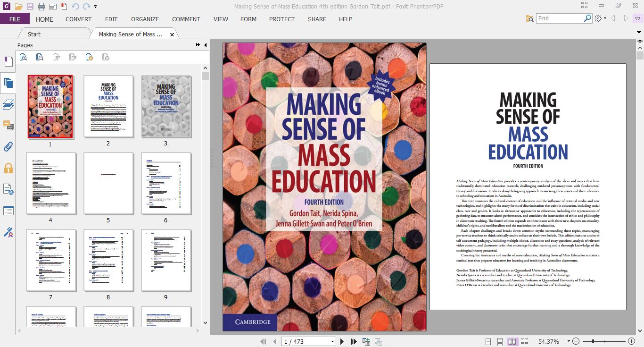Click into the Find search field
Viewport: 644px width, 347px height.
560,18
